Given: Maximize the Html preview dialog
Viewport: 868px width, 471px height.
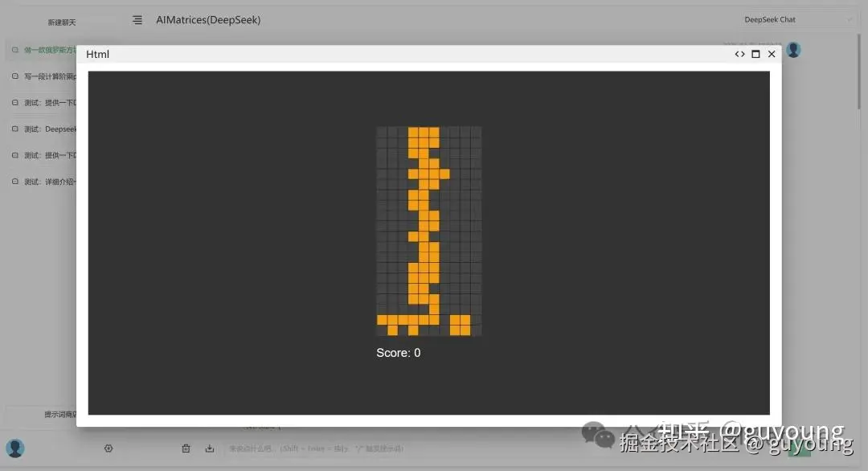Looking at the screenshot, I should (x=755, y=54).
